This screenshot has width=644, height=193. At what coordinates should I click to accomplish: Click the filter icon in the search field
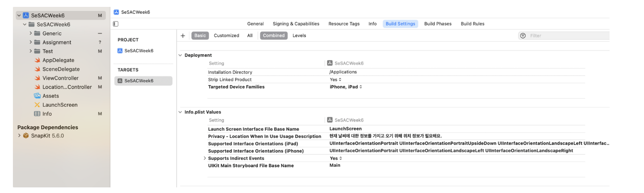tap(523, 36)
